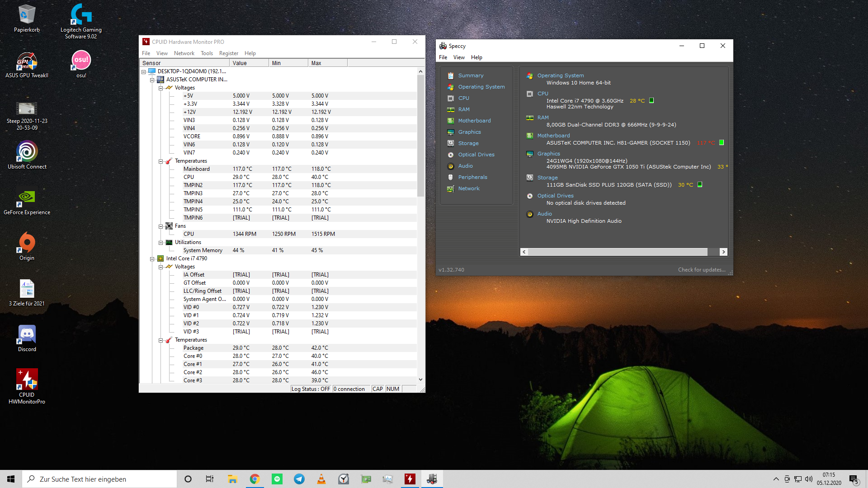Click the green storage temperature indicator

(x=700, y=185)
